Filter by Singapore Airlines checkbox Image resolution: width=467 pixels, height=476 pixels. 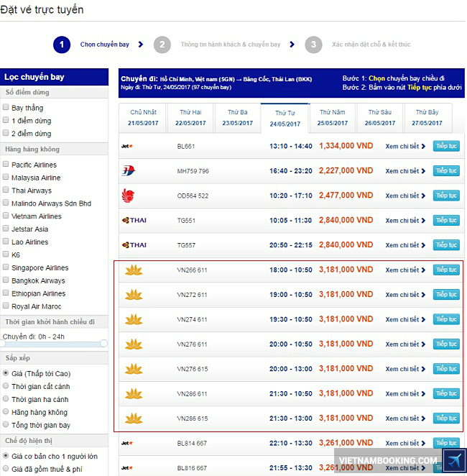pyautogui.click(x=6, y=267)
